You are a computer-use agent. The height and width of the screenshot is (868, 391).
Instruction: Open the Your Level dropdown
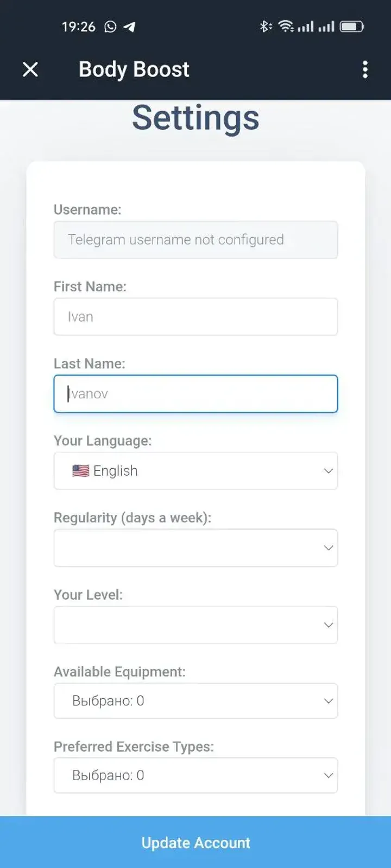[x=195, y=625]
